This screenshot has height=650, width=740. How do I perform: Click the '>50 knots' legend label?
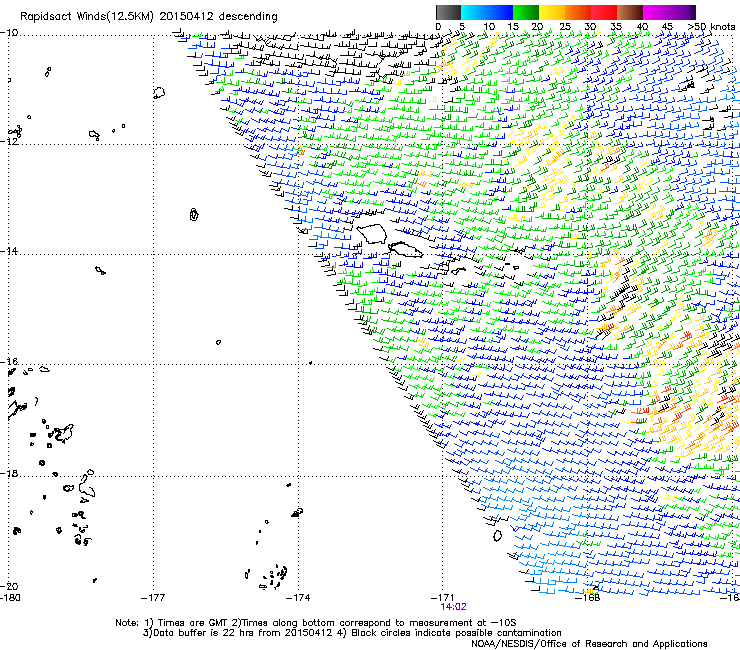(711, 27)
